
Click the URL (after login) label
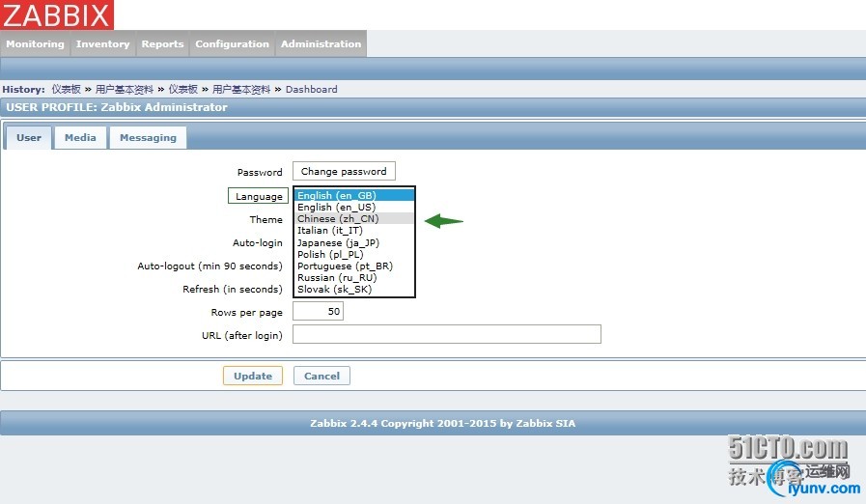[x=242, y=335]
